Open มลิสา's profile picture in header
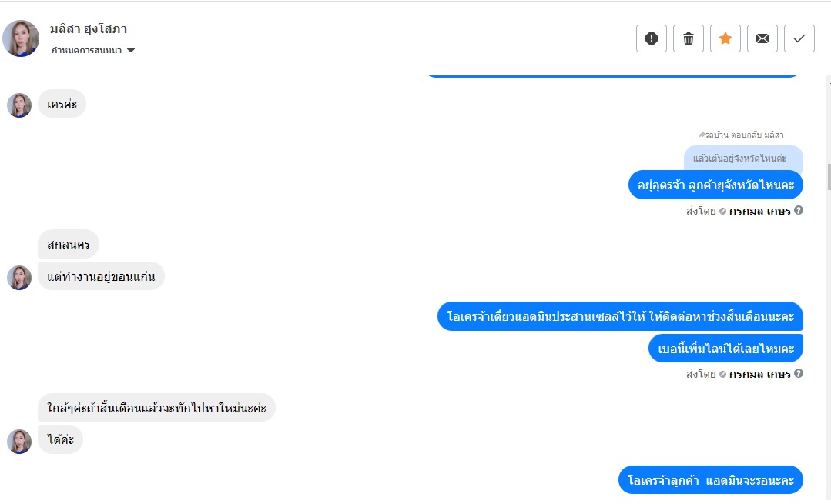Screen dimensions: 831x504 point(21,38)
